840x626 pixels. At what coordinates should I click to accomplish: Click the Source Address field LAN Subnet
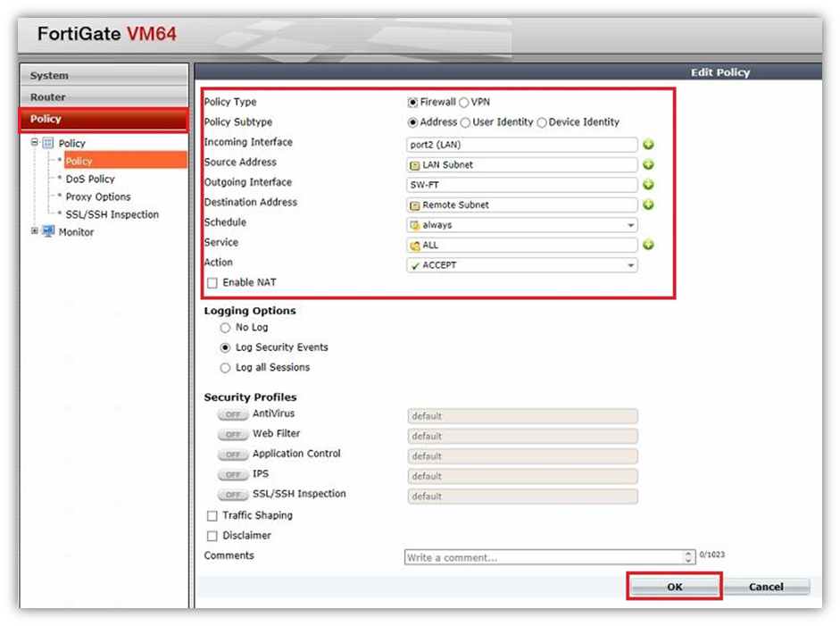click(x=522, y=164)
